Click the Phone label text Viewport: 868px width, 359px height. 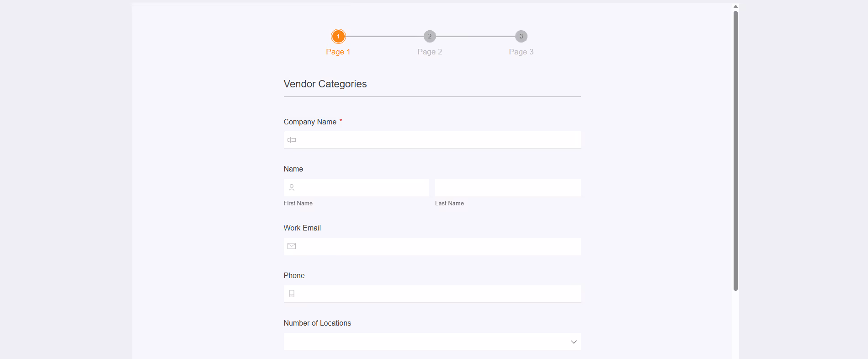(x=294, y=275)
